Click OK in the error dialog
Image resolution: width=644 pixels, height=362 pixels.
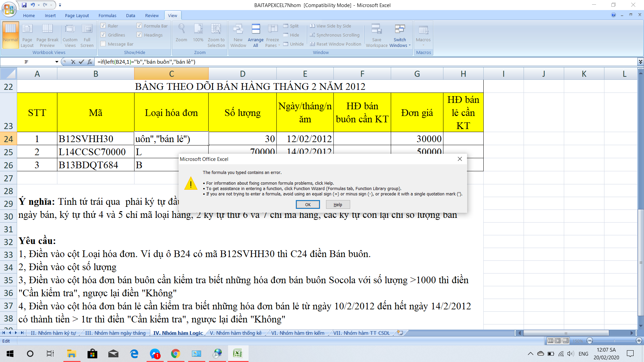(308, 204)
